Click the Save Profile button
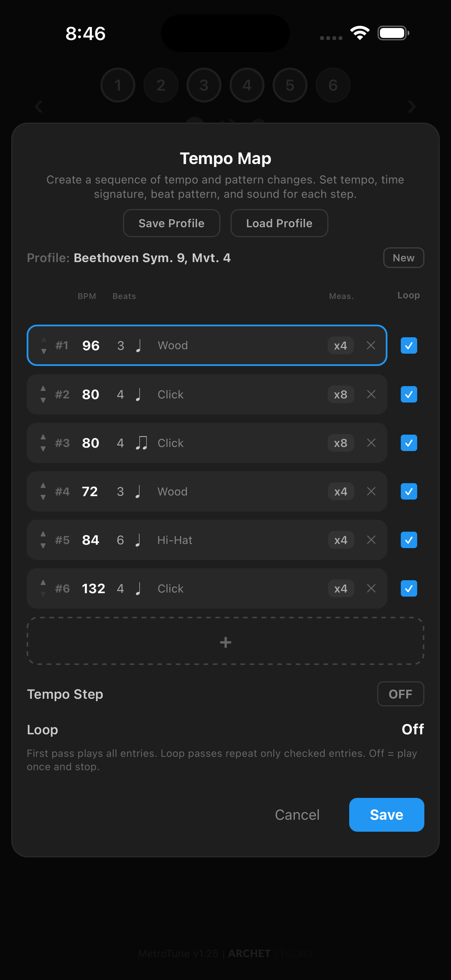Image resolution: width=451 pixels, height=980 pixels. point(172,223)
